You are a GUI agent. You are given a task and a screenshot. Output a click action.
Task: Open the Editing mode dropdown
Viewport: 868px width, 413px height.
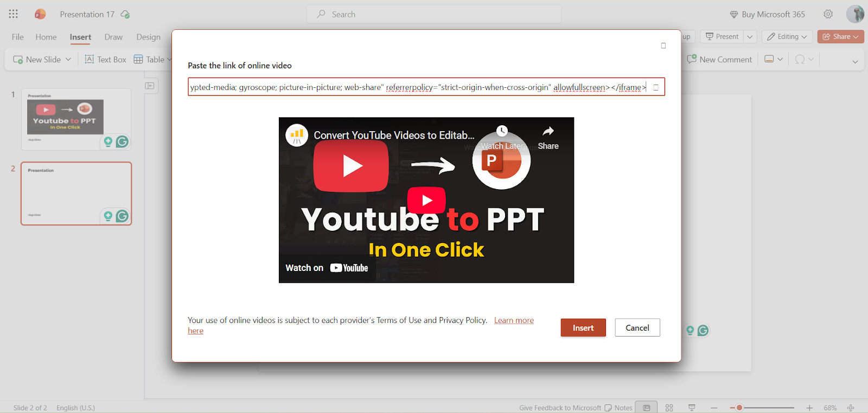coord(787,37)
